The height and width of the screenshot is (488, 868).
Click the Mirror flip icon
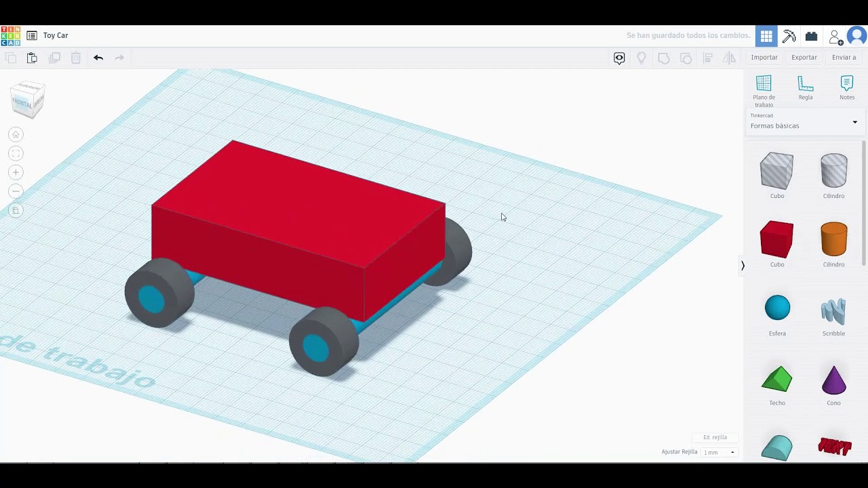[730, 58]
